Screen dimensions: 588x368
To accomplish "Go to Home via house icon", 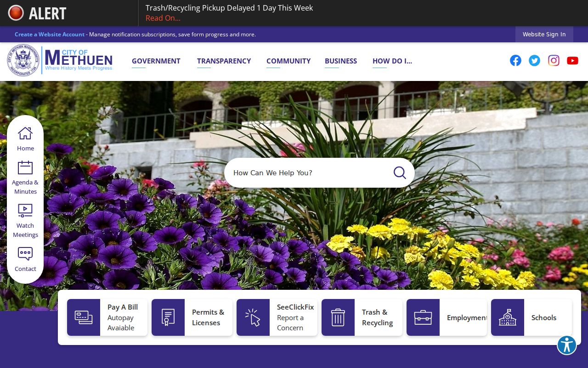I will pyautogui.click(x=25, y=133).
